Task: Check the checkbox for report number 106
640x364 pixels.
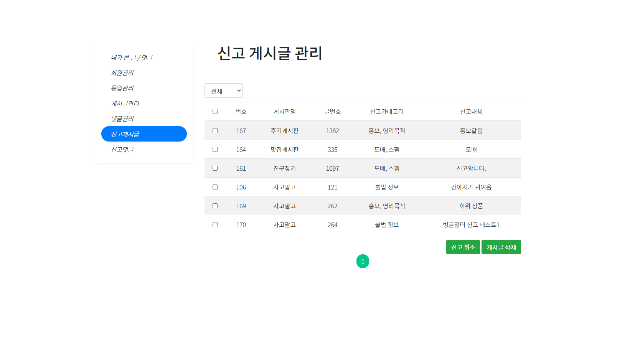Action: (x=215, y=187)
